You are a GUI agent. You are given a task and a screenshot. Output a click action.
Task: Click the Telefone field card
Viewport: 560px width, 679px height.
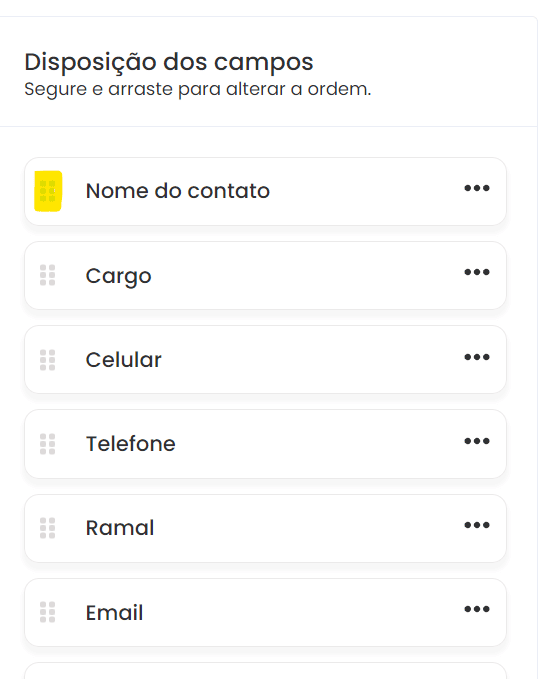pos(265,444)
